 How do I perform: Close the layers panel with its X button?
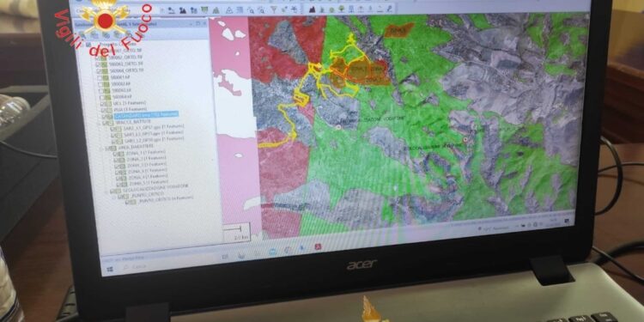pos(204,23)
